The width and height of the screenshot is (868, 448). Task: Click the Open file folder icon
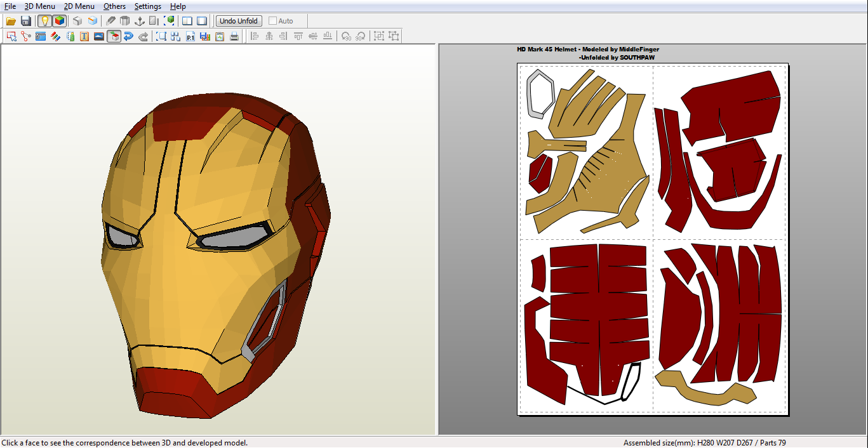coord(11,21)
